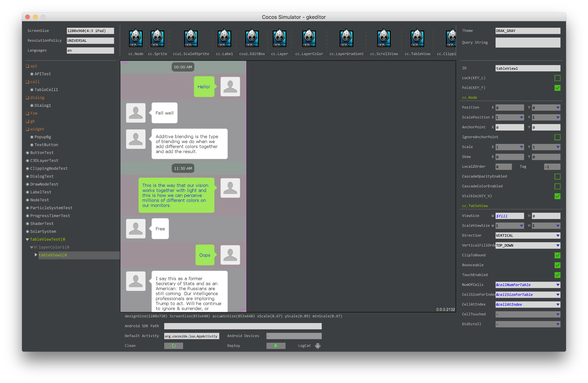Choose the cc.TableView component icon

tap(417, 39)
